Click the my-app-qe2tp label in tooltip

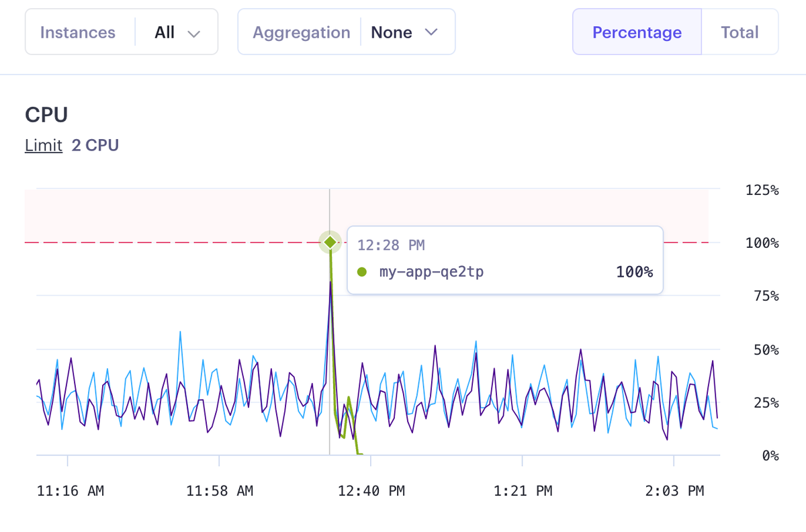click(x=432, y=272)
